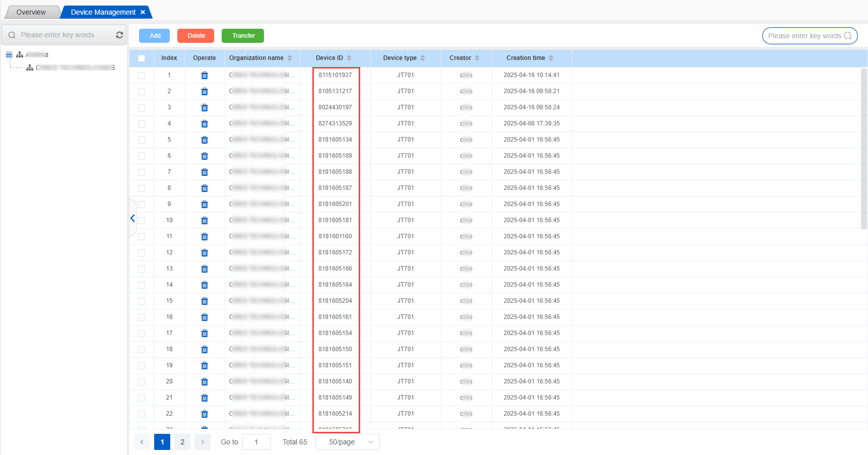Check the box for row 5
This screenshot has width=868, height=455.
click(142, 140)
